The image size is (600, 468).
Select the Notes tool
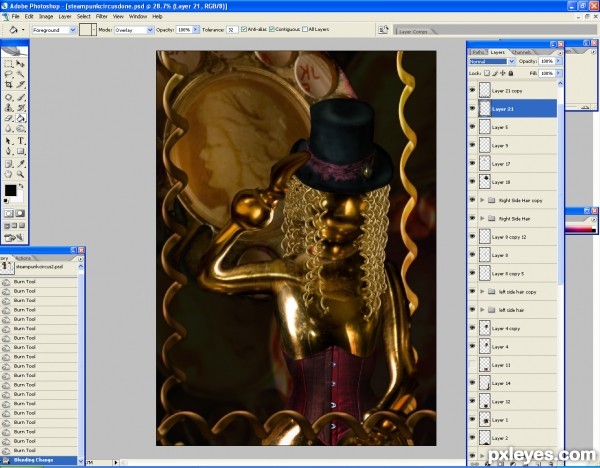8,164
